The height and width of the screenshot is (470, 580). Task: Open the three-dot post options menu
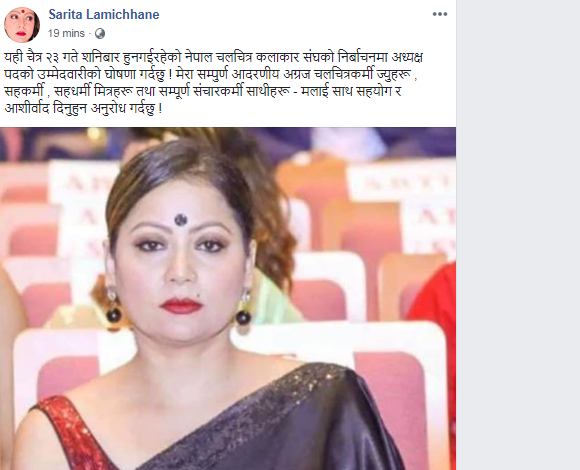click(440, 14)
